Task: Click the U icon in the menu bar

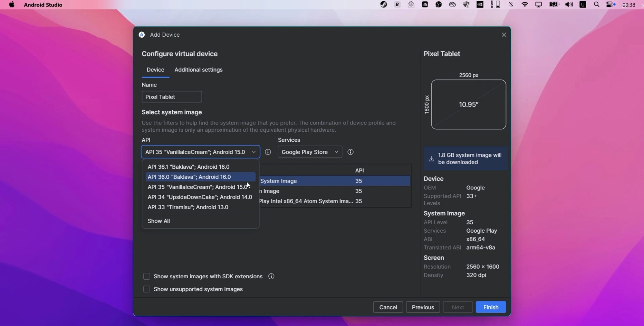Action: point(583,4)
